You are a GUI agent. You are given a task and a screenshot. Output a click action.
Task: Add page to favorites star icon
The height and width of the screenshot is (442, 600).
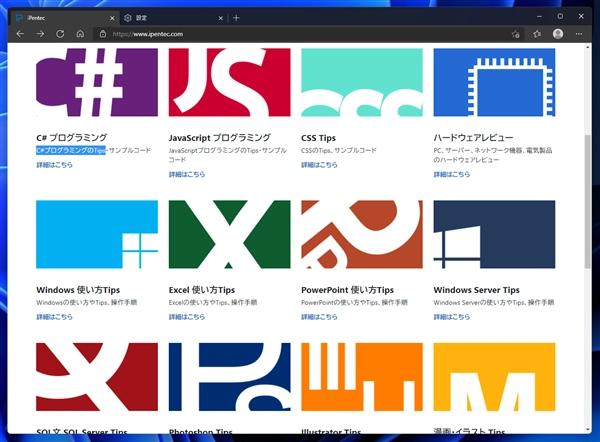click(515, 34)
